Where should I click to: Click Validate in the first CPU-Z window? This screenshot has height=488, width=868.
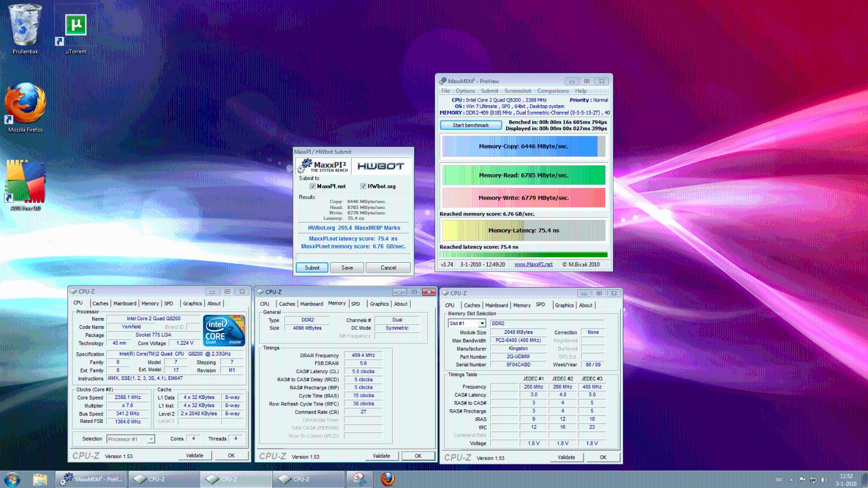pyautogui.click(x=195, y=455)
